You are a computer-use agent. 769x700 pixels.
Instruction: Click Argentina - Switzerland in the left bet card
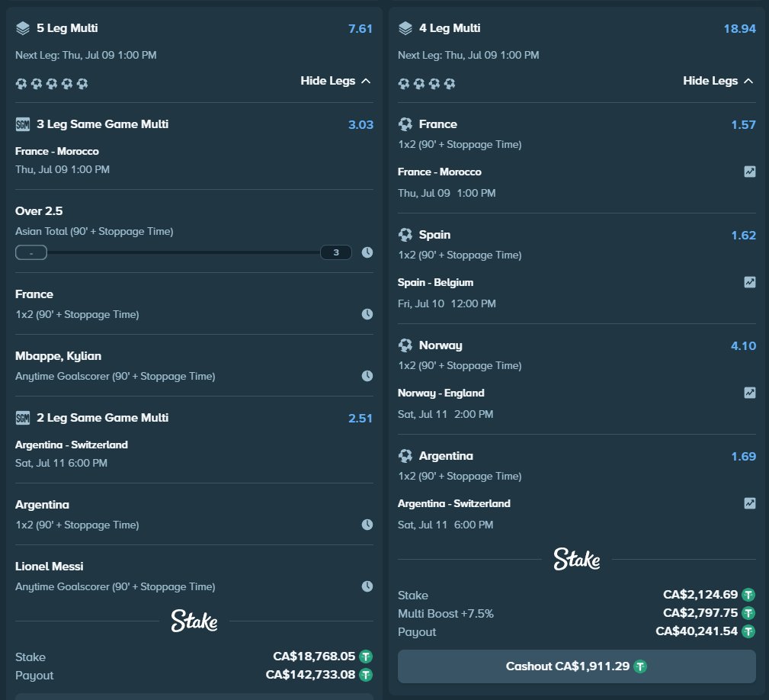(72, 445)
